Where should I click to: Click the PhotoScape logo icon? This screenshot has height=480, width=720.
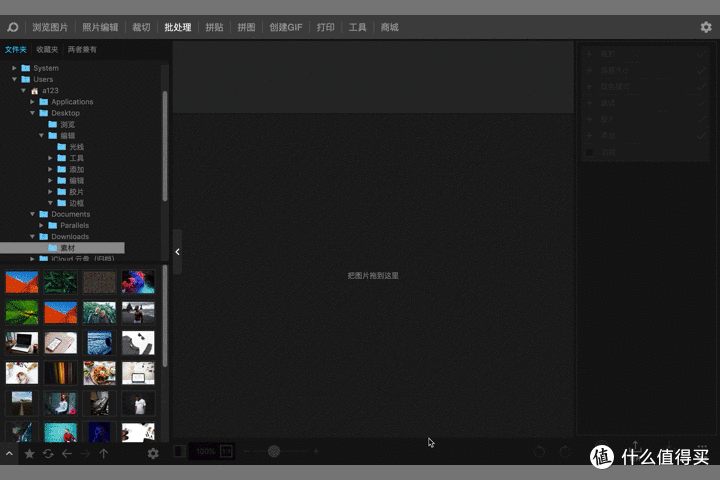12,27
